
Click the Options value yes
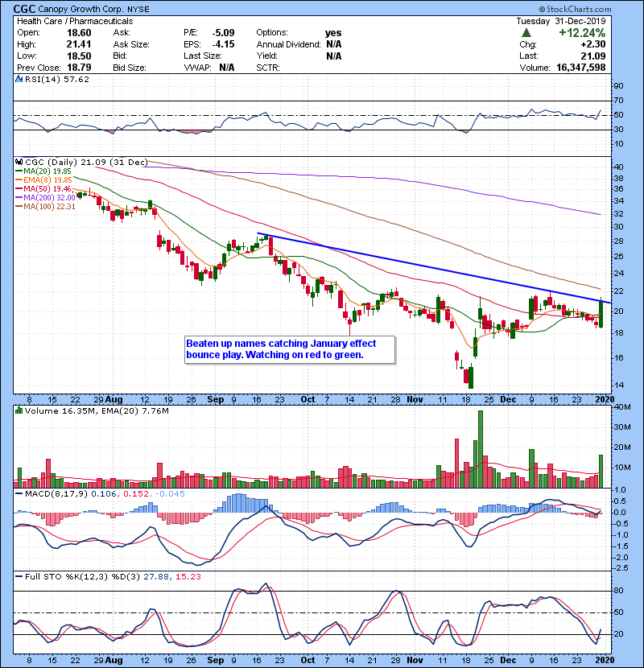[x=333, y=33]
